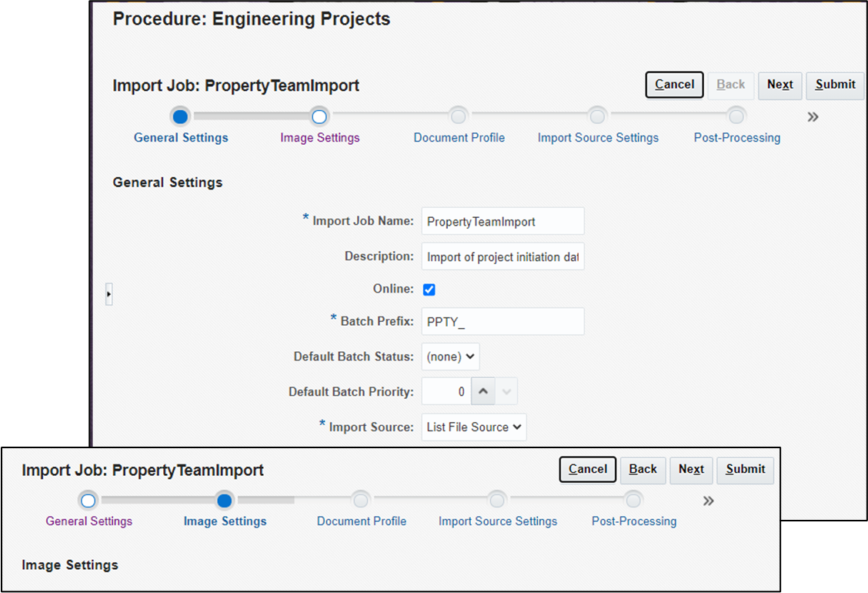Viewport: 868px width, 593px height.
Task: Uncheck the Online checkbox
Action: [429, 289]
